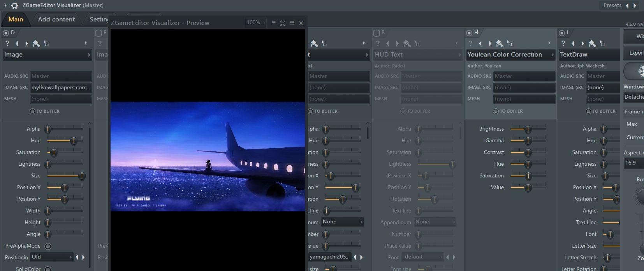The image size is (644, 271).
Task: Adjust Brightness slider in Color Correction
Action: pos(528,129)
